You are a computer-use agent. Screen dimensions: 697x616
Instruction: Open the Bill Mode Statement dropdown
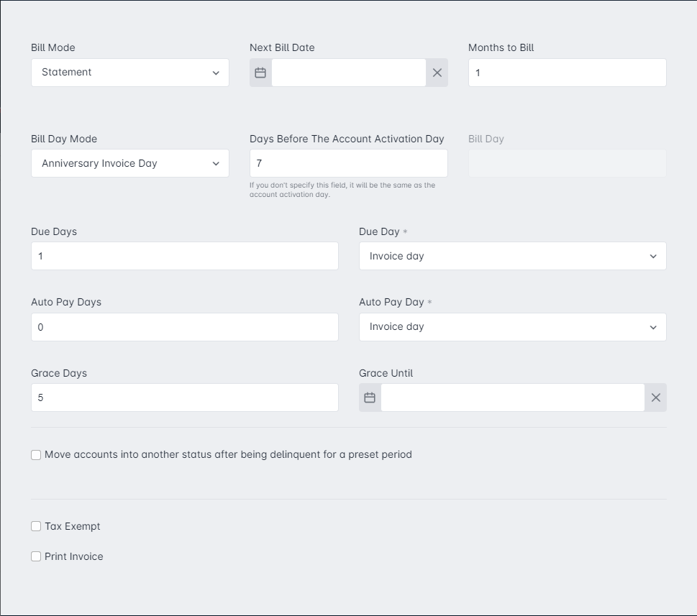click(130, 73)
